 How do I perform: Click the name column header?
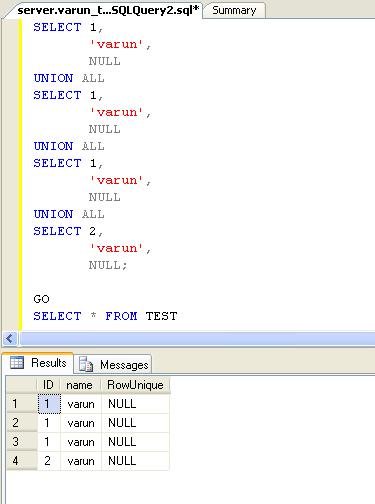[80, 385]
